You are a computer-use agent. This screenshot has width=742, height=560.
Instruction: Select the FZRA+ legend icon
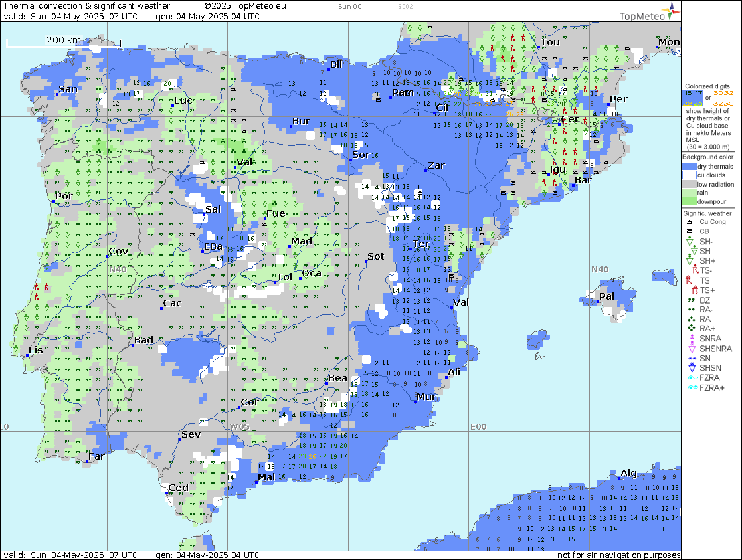(x=692, y=387)
